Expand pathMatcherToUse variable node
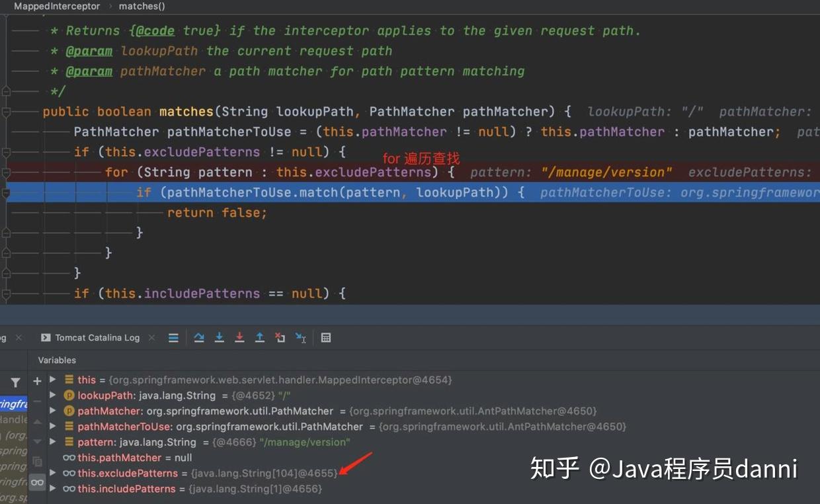This screenshot has width=820, height=504. coord(53,426)
